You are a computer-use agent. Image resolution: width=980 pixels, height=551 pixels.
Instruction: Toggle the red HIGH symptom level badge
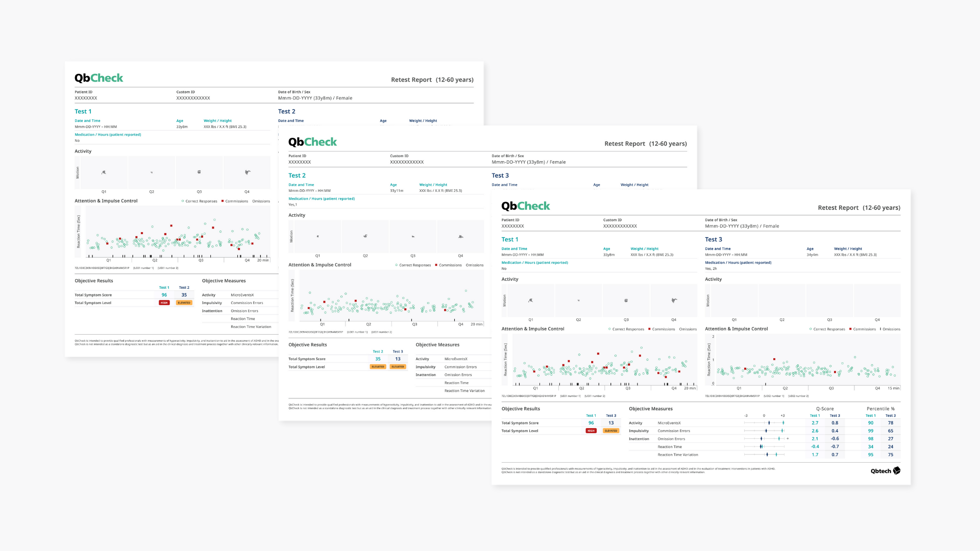point(591,431)
